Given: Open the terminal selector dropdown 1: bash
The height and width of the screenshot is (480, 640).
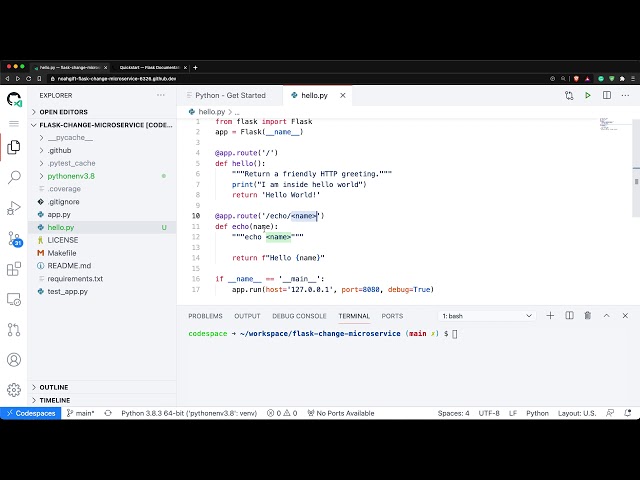Looking at the screenshot, I should [x=487, y=316].
